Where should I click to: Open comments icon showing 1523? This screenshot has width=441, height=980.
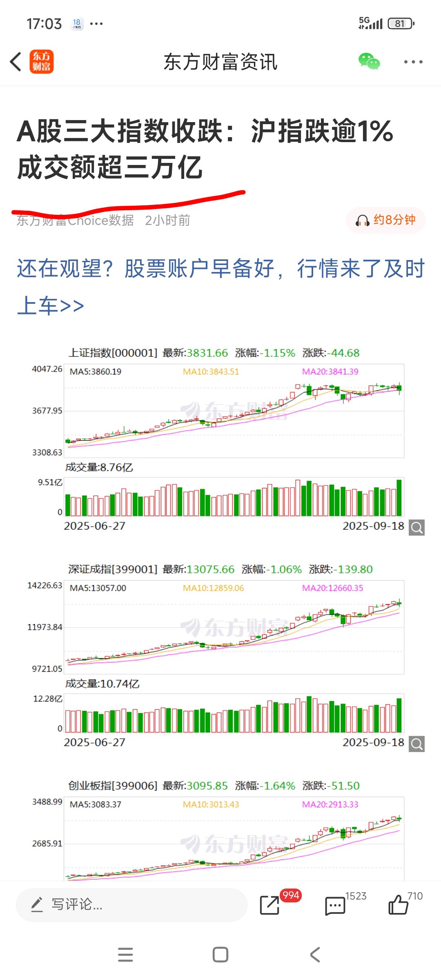tap(335, 906)
